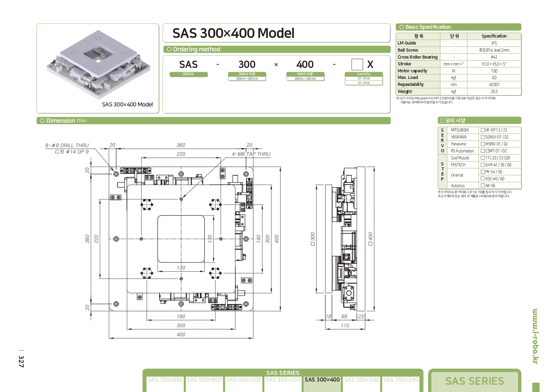
Task: Click the 모터 사양 header circle icon
Action: (442, 120)
